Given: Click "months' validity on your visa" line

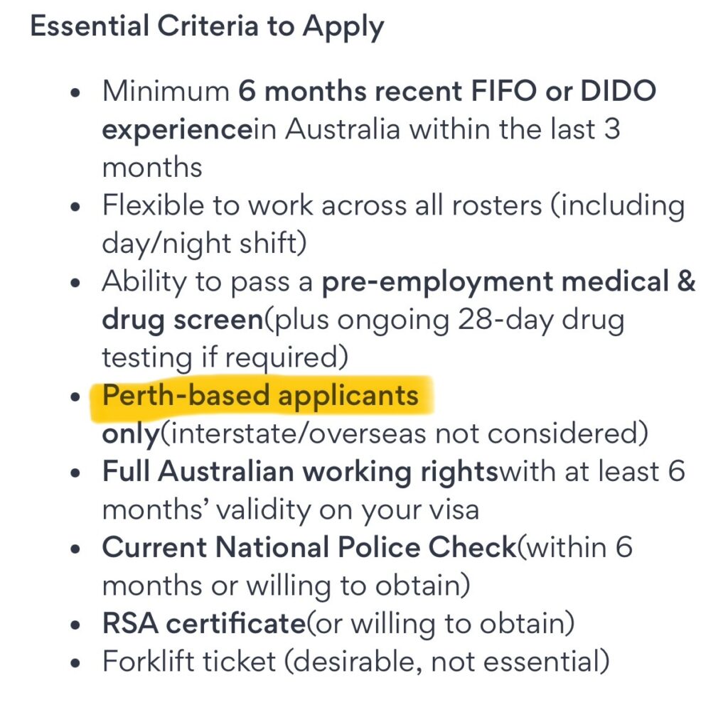Looking at the screenshot, I should tap(291, 510).
